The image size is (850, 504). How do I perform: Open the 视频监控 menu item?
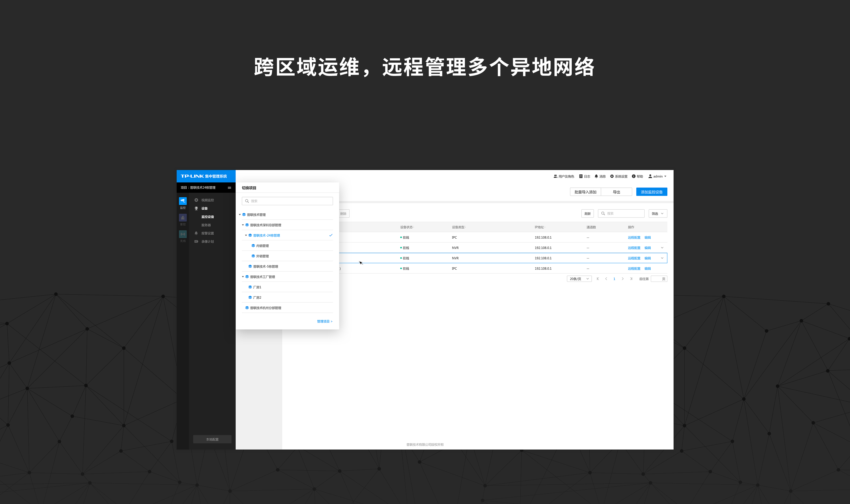click(207, 200)
